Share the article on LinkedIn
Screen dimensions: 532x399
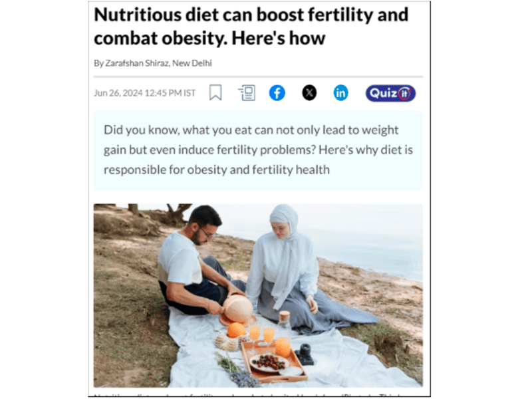click(340, 93)
